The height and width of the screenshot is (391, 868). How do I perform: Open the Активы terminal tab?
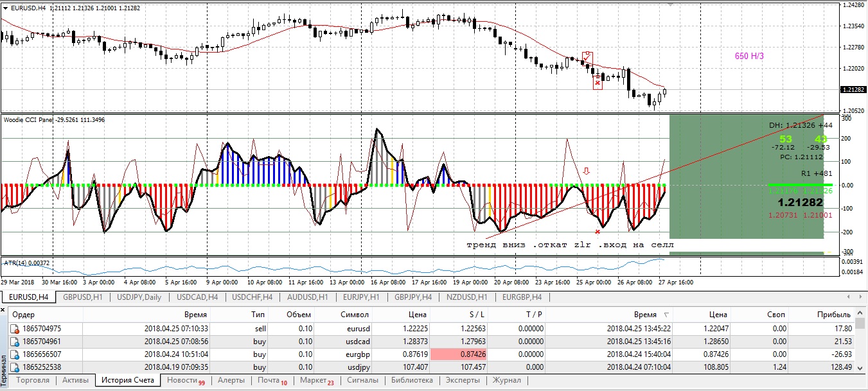click(76, 380)
